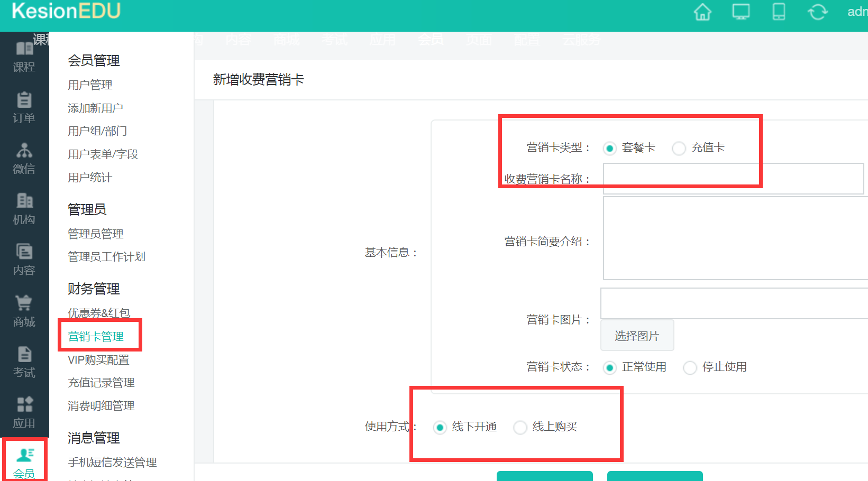Click the admin account name in header
The height and width of the screenshot is (481, 868).
(x=857, y=12)
